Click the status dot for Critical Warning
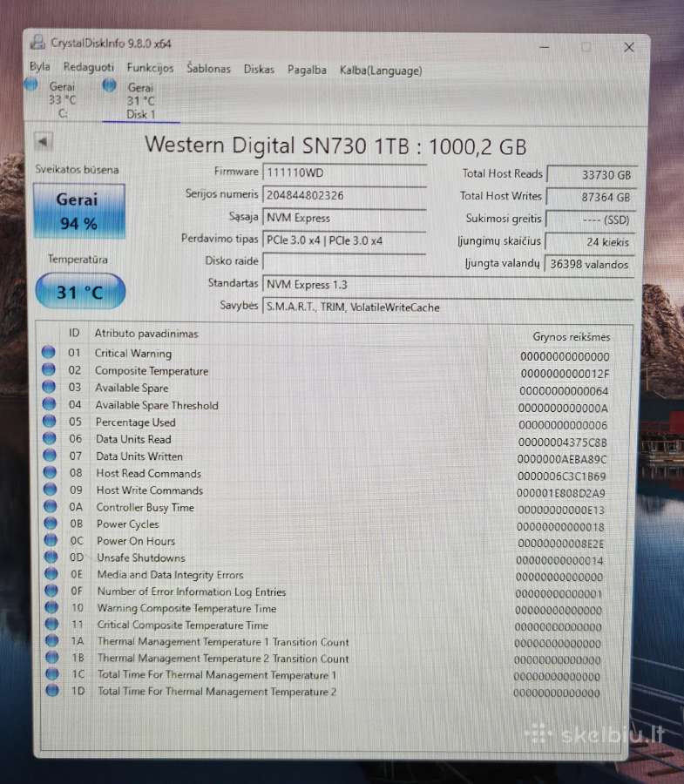The height and width of the screenshot is (784, 684). click(48, 352)
